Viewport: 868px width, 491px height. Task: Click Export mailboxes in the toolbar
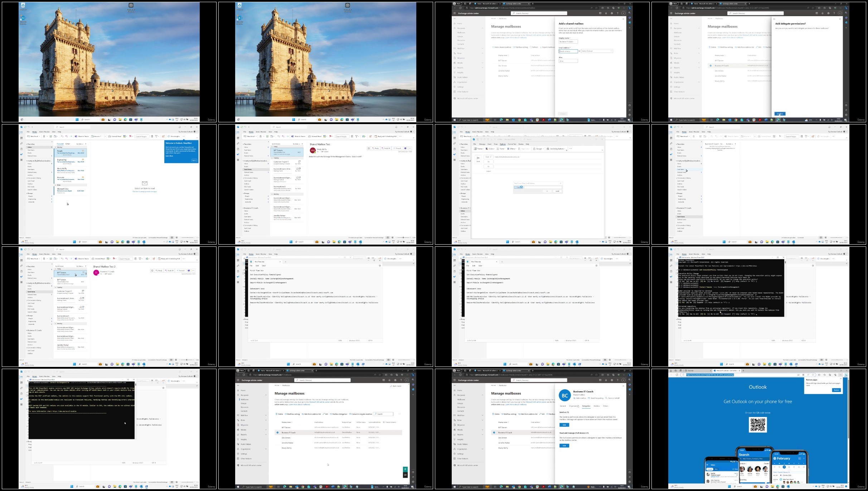click(548, 47)
